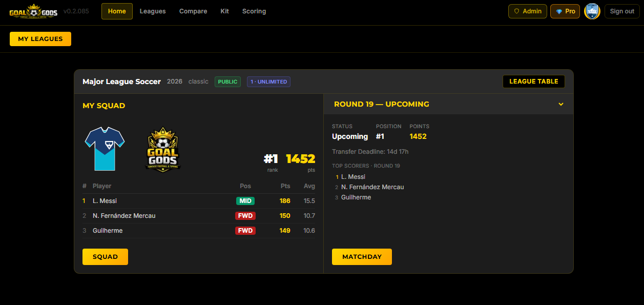
Task: Open the Leagues menu item
Action: click(x=153, y=11)
